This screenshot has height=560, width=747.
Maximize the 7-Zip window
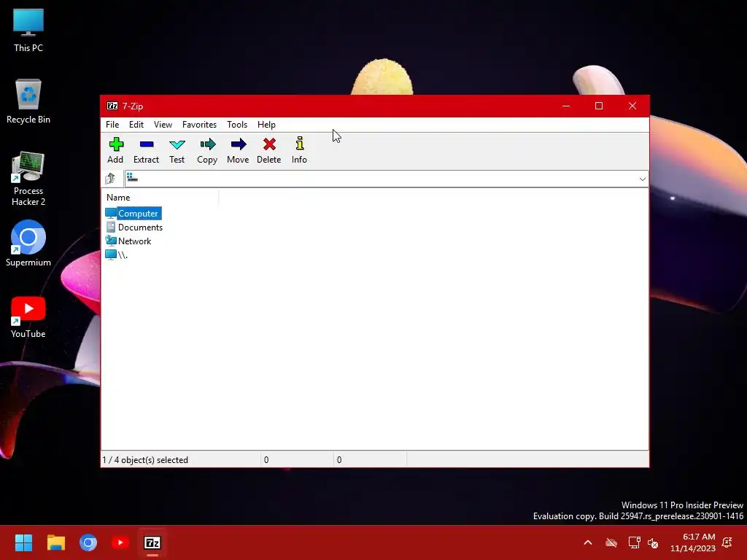click(x=599, y=106)
